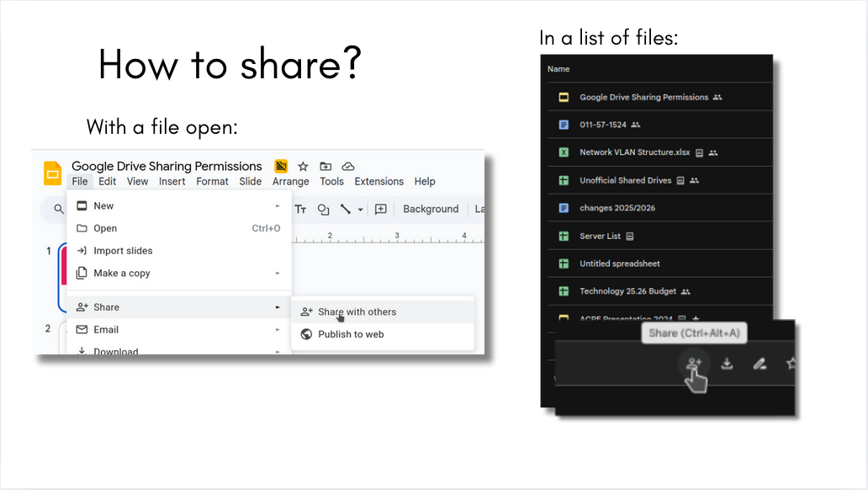The width and height of the screenshot is (868, 490).
Task: Click the search magnifier in Slides toolbar
Action: pos(59,209)
